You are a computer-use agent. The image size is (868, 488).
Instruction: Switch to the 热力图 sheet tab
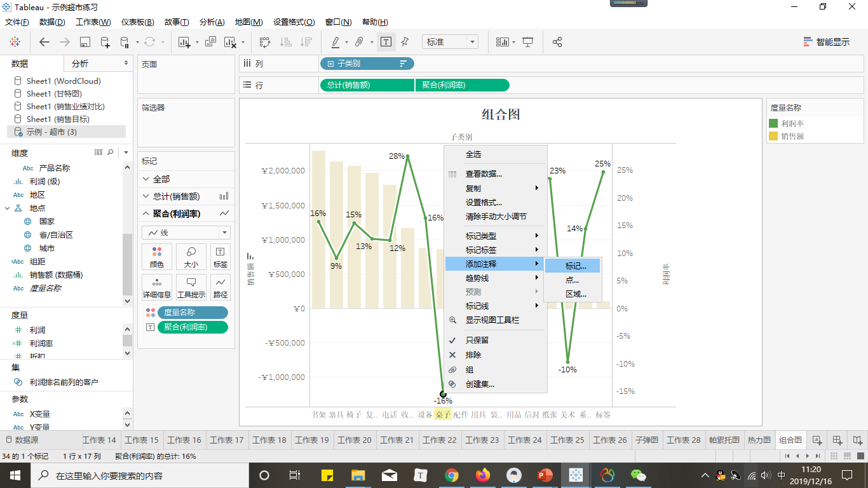[759, 440]
